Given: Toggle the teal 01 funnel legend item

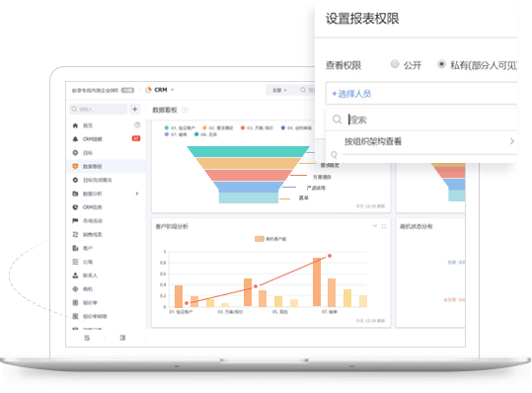Looking at the screenshot, I should [180, 128].
